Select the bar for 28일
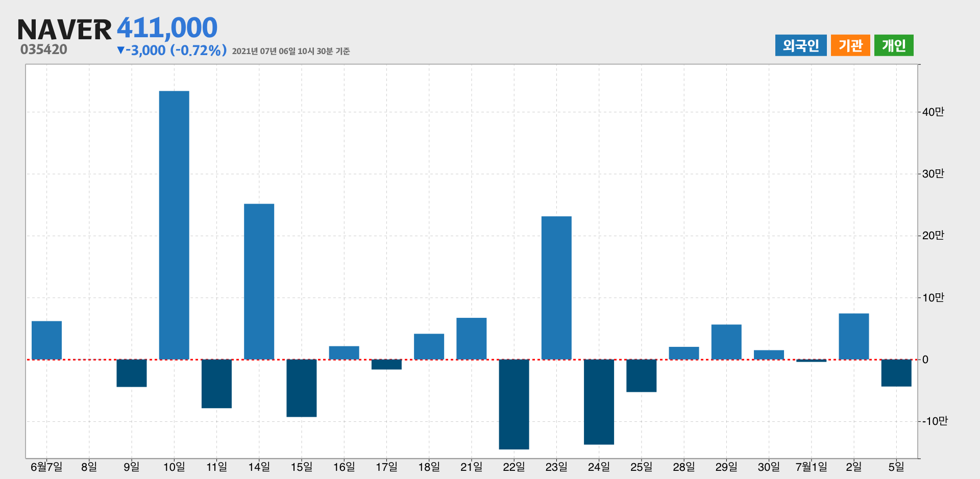 (684, 353)
